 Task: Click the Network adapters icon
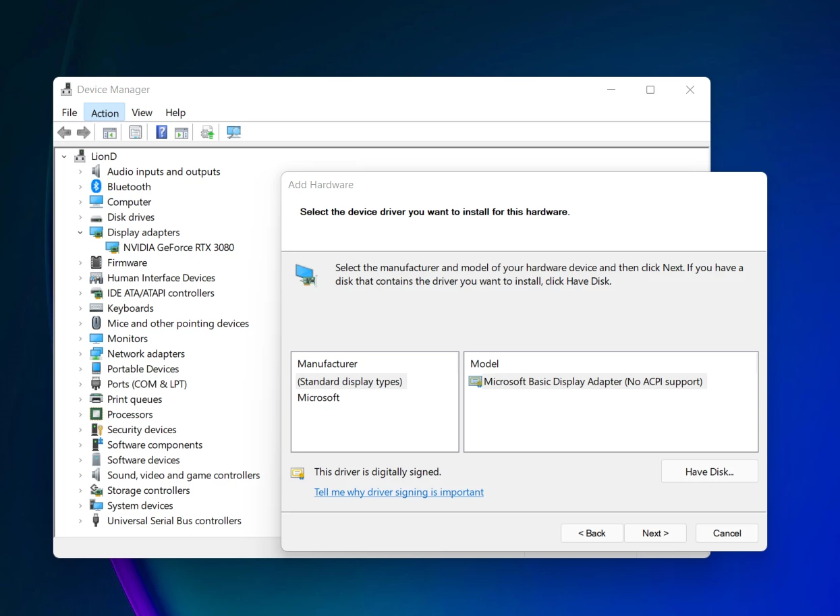pyautogui.click(x=96, y=354)
